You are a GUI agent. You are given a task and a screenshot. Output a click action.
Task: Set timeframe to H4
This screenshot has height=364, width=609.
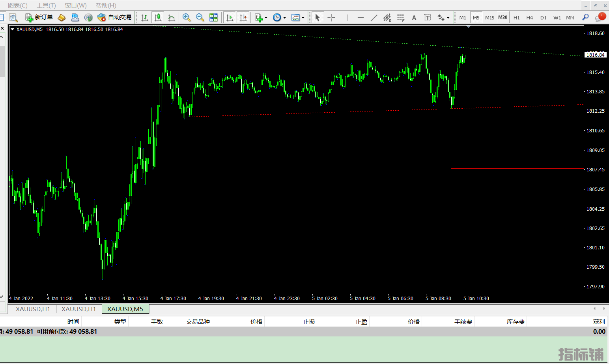(529, 17)
